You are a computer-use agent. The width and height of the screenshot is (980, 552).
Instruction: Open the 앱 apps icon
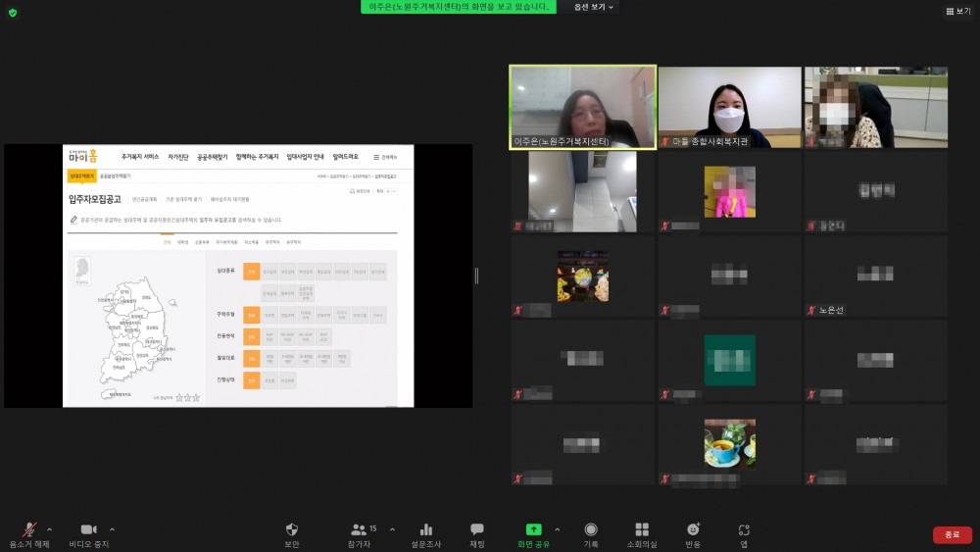744,530
